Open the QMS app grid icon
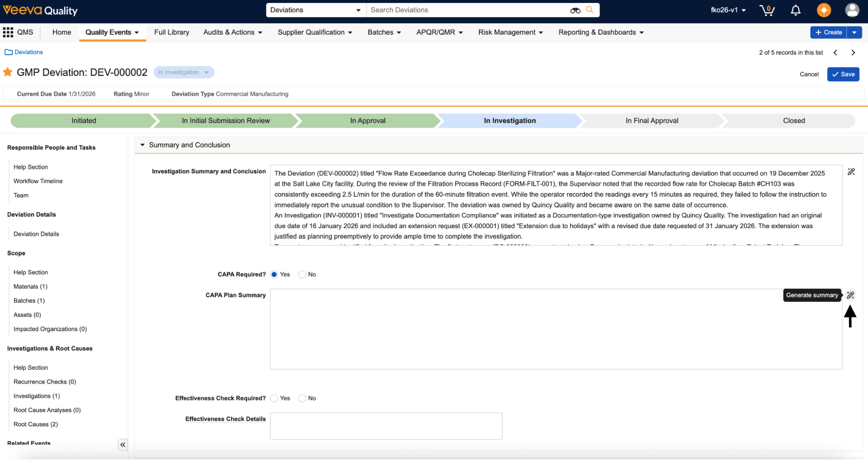The image size is (868, 460). 8,32
